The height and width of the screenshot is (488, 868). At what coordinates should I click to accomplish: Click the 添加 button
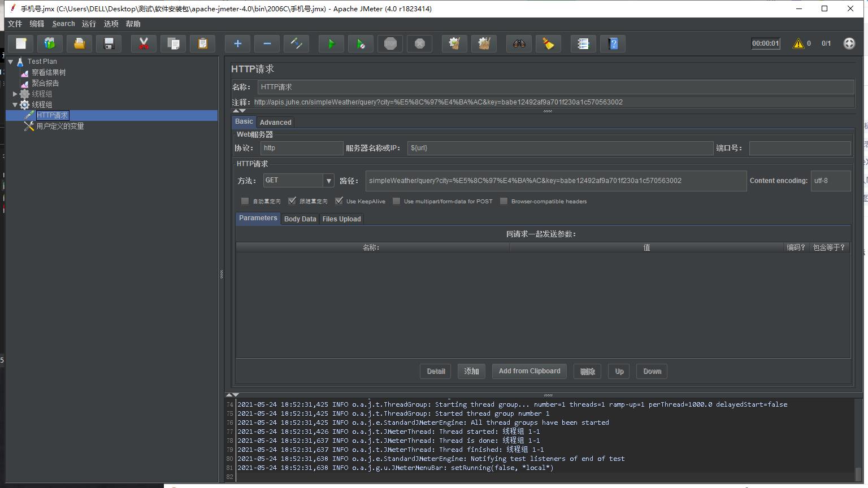point(471,372)
